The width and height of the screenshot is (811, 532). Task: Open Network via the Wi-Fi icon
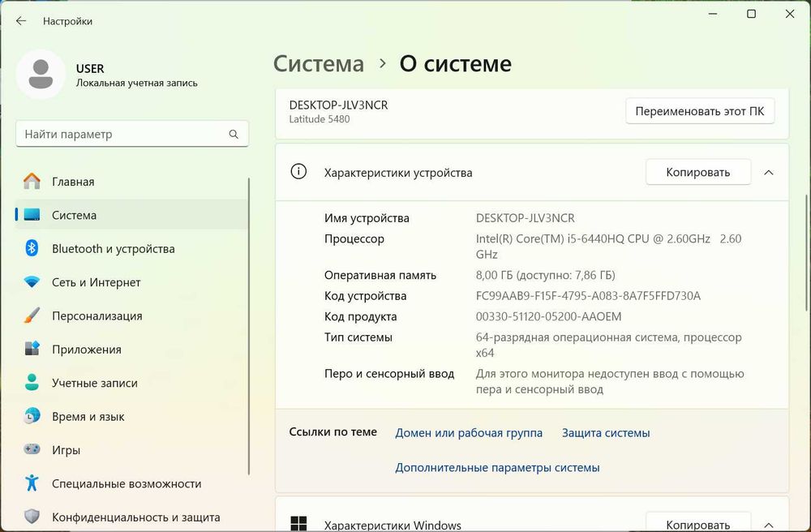pos(32,282)
